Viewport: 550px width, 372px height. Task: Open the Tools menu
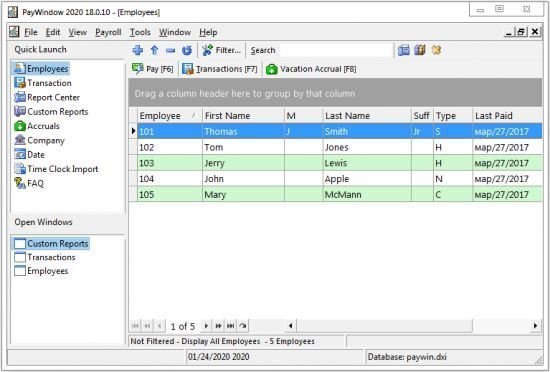point(140,32)
